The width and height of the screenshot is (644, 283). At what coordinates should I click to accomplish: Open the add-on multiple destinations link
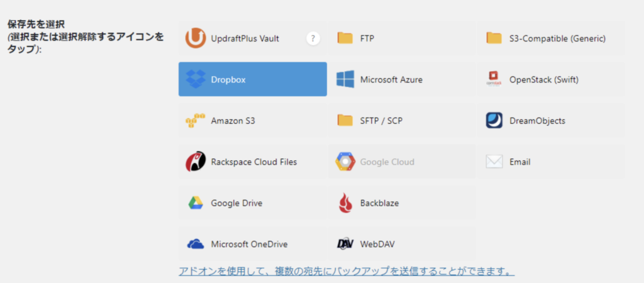347,272
